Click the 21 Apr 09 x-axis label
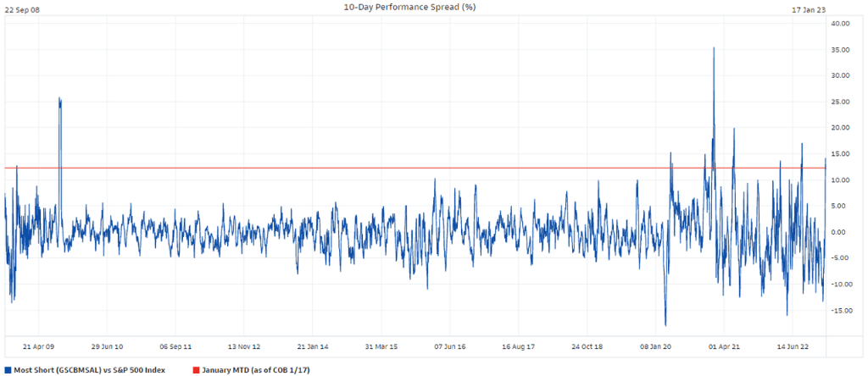Image resolution: width=868 pixels, height=376 pixels. point(39,346)
